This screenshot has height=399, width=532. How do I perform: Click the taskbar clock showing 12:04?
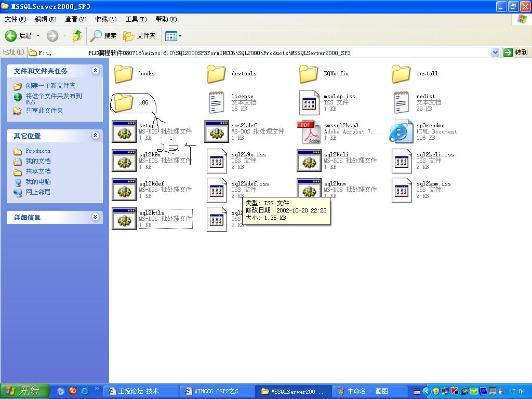(517, 392)
